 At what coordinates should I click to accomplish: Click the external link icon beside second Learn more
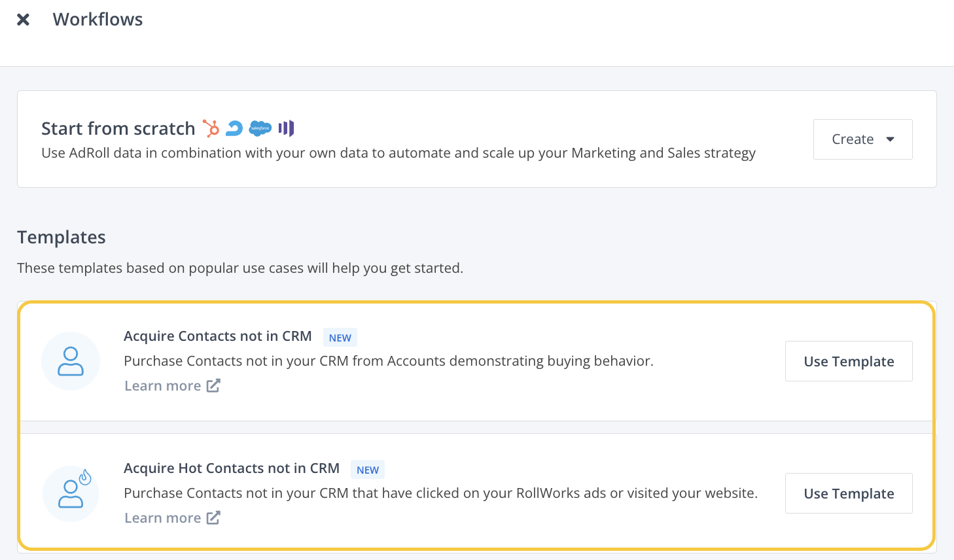tap(213, 517)
